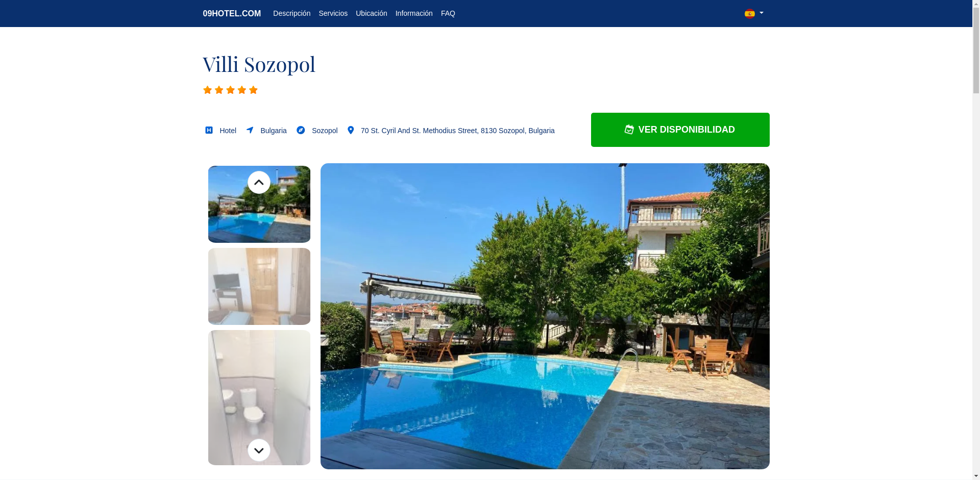Click the Sozopol compass icon
This screenshot has height=480, width=980.
pos(301,130)
